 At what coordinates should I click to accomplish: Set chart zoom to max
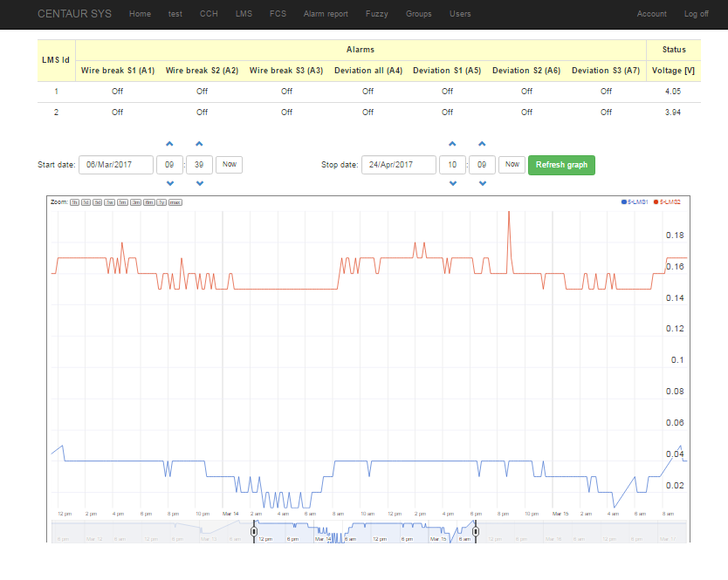coord(175,201)
